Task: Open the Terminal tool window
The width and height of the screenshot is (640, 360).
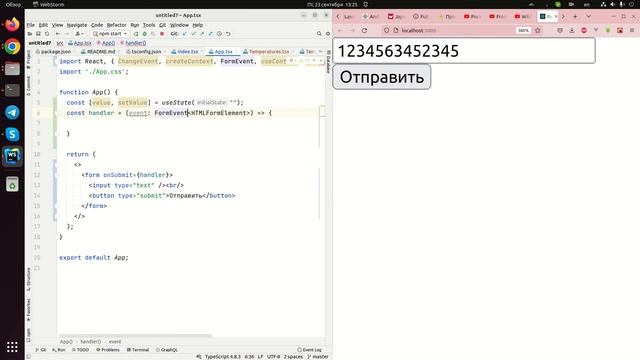Action: (138, 350)
